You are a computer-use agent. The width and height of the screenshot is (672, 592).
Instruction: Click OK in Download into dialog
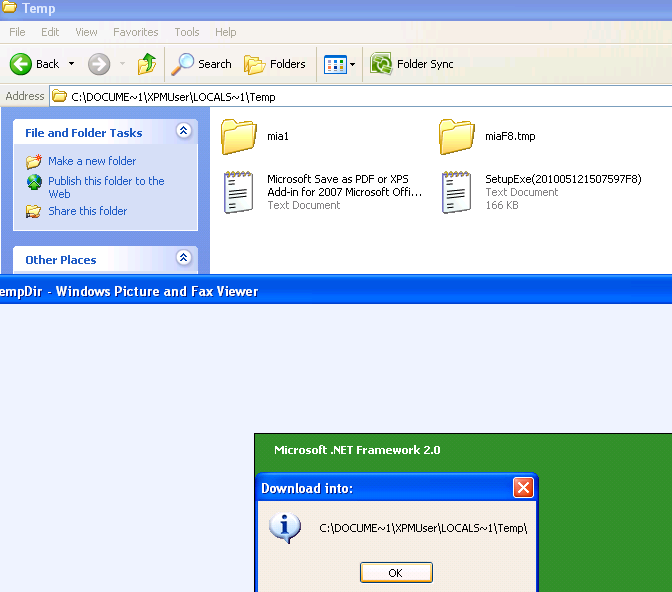(396, 573)
